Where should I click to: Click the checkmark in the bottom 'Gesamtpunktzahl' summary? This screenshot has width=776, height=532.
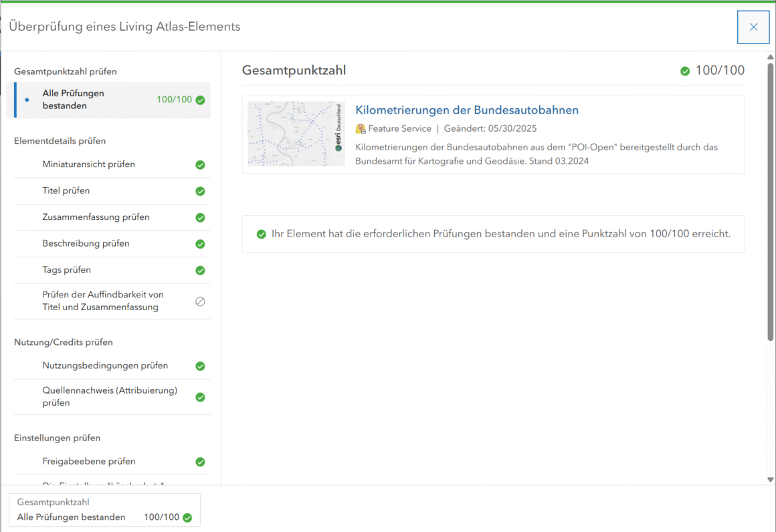pyautogui.click(x=187, y=518)
